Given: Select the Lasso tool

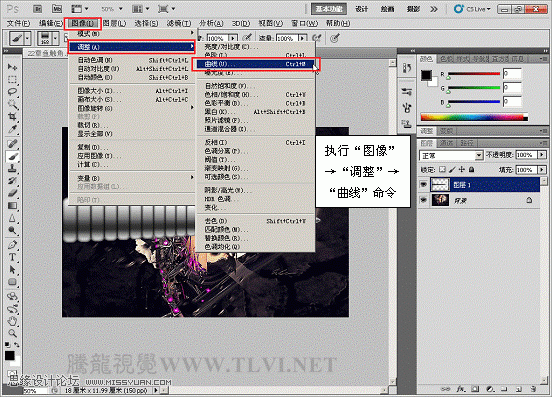Looking at the screenshot, I should tap(12, 92).
